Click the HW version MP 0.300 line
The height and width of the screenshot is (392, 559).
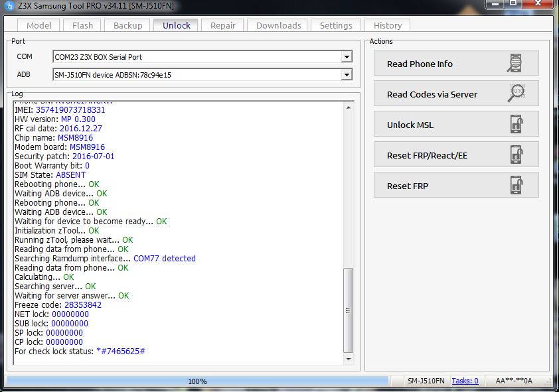tap(55, 119)
